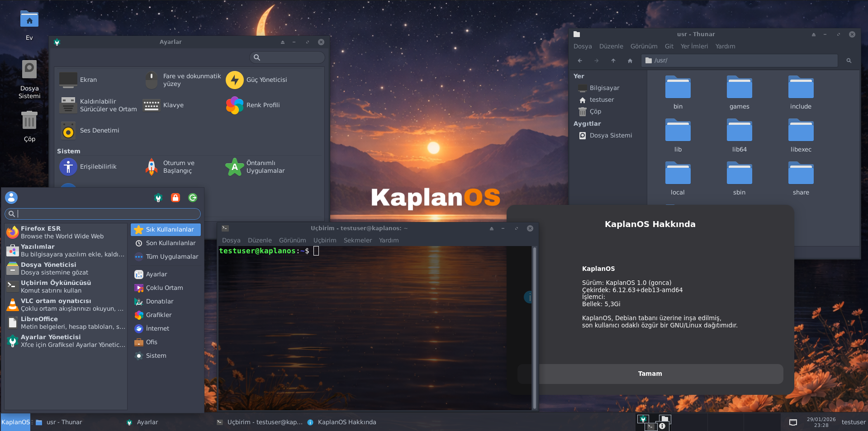
Task: Click the green logout icon in menu
Action: [193, 198]
